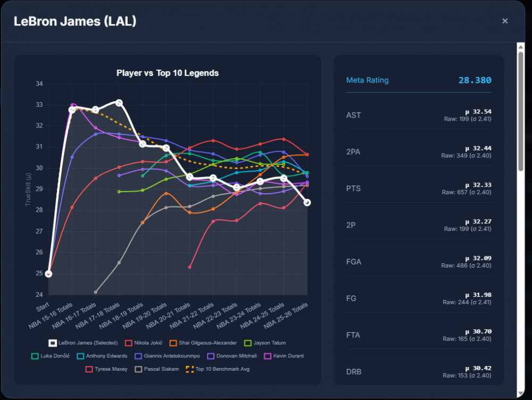
Task: Click LeBron's NBA 25-26 Totals data point
Action: (x=307, y=203)
